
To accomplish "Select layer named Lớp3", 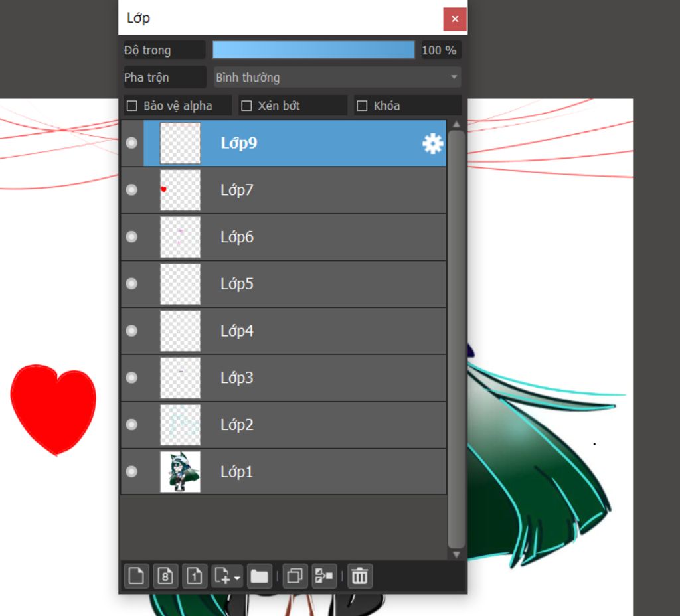I will click(x=284, y=378).
